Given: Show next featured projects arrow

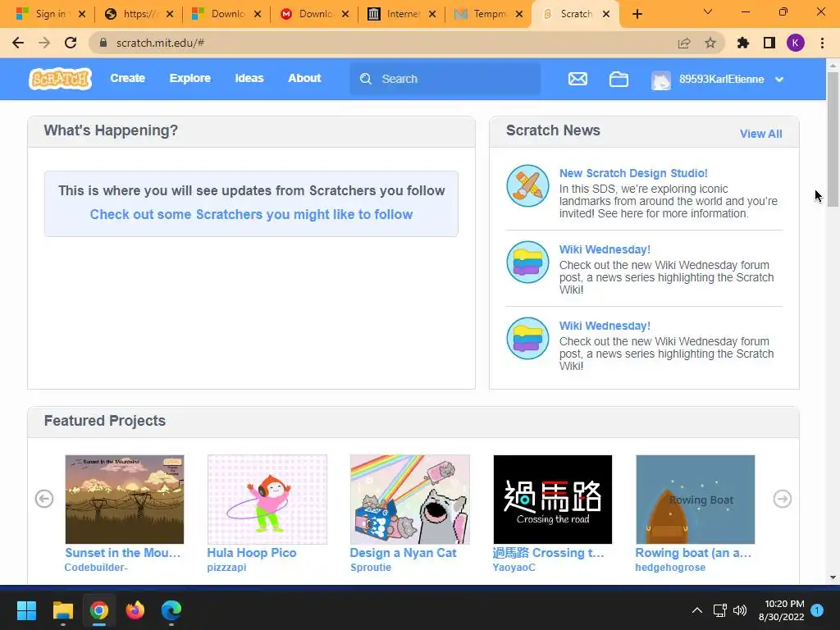Looking at the screenshot, I should point(782,499).
